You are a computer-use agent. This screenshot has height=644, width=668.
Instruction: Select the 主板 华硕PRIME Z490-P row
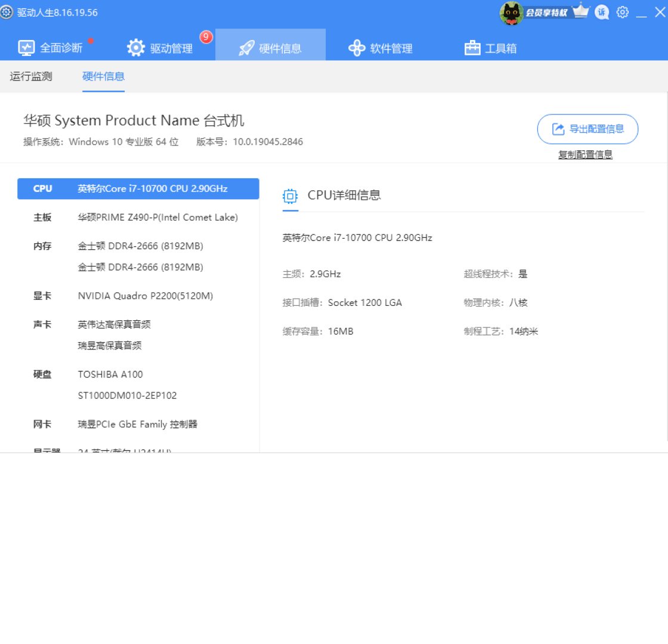coord(138,217)
